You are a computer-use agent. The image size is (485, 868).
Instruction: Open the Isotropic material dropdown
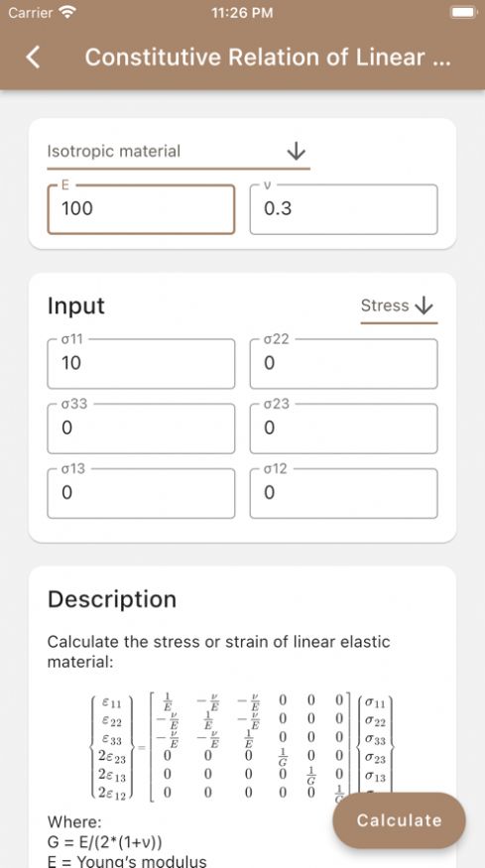point(179,151)
